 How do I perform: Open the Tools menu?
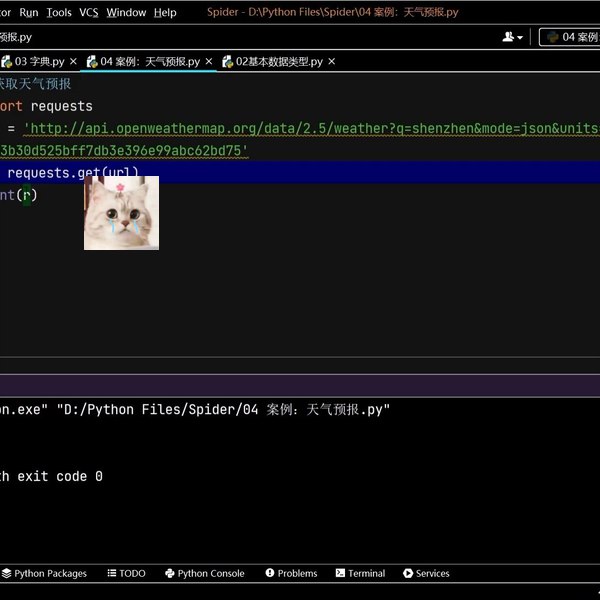tap(59, 12)
